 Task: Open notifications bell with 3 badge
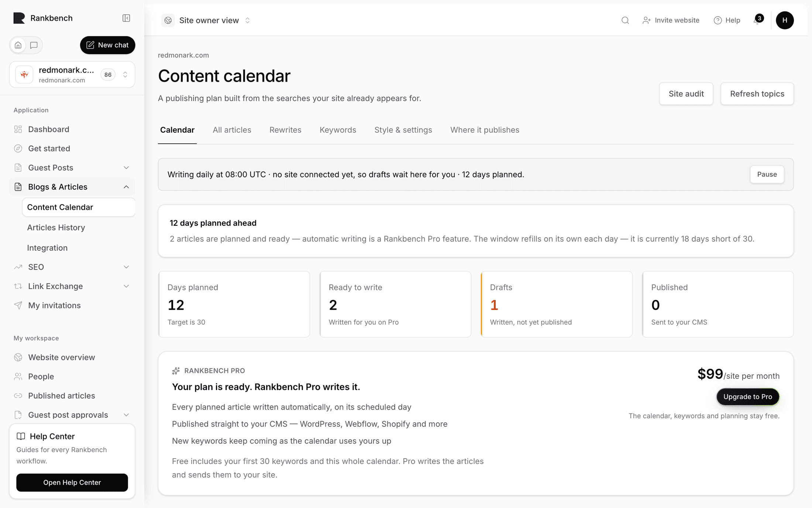[758, 20]
